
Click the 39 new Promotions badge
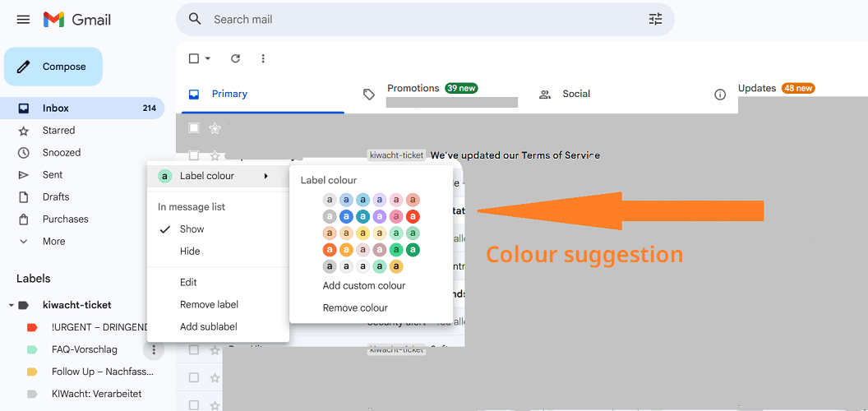tap(461, 89)
